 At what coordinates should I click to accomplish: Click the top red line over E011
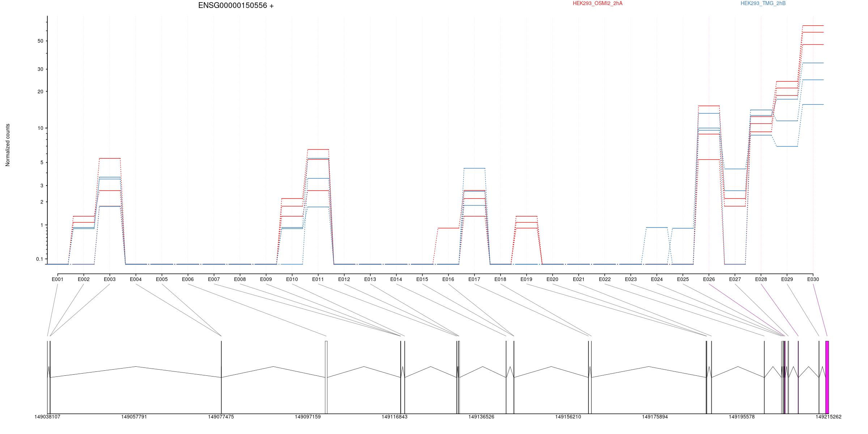pyautogui.click(x=318, y=149)
